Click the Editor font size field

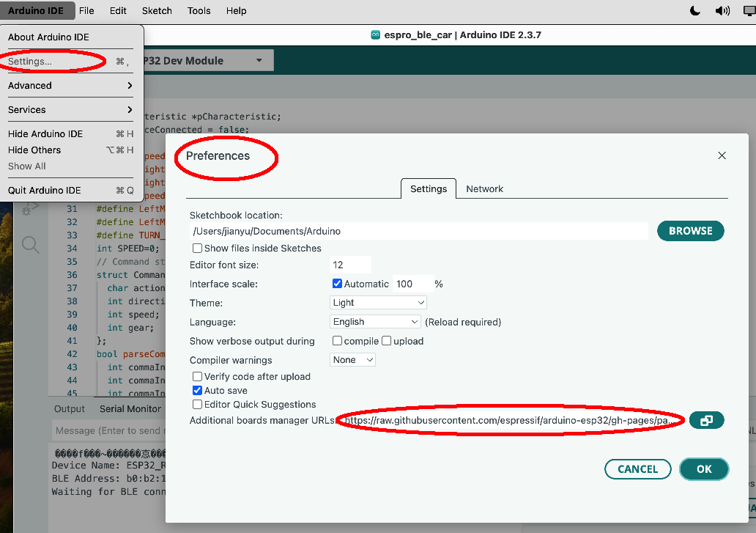(x=350, y=265)
